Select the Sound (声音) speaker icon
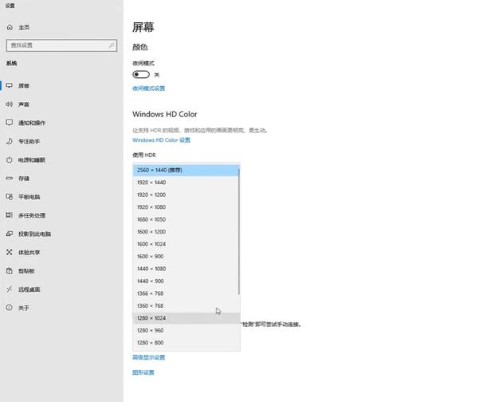This screenshot has width=500, height=402. 9,104
